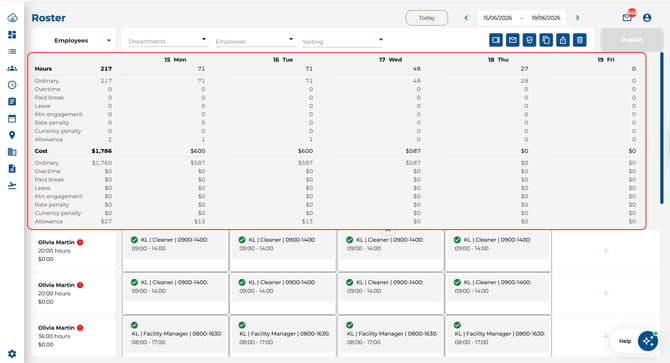Viewport: 670px width, 363px height.
Task: Add Friday shift in the 36:00 hours row
Action: click(x=606, y=336)
